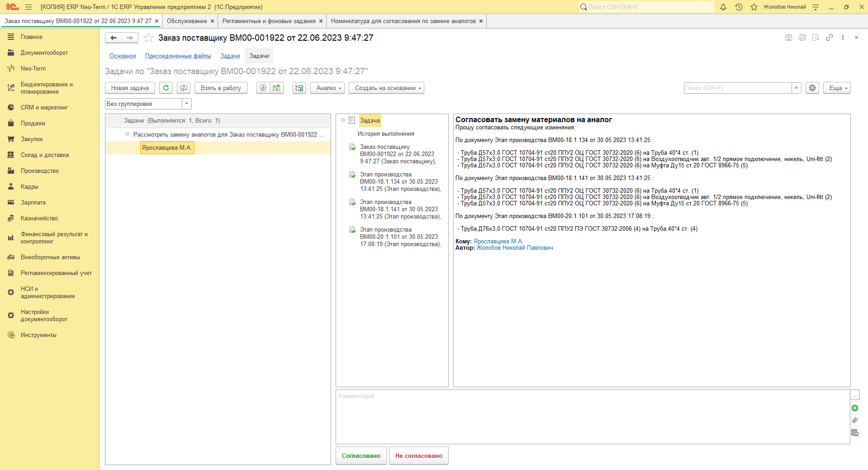
Task: Collapse the 'Рассмотреть замену аналогов' tree node
Action: click(127, 134)
